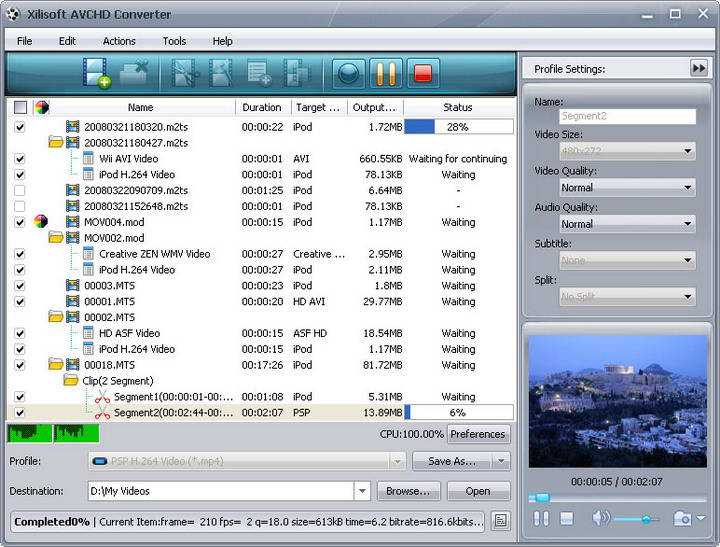Viewport: 720px width, 547px height.
Task: Toggle the select-all checkbox in the header
Action: pyautogui.click(x=21, y=107)
